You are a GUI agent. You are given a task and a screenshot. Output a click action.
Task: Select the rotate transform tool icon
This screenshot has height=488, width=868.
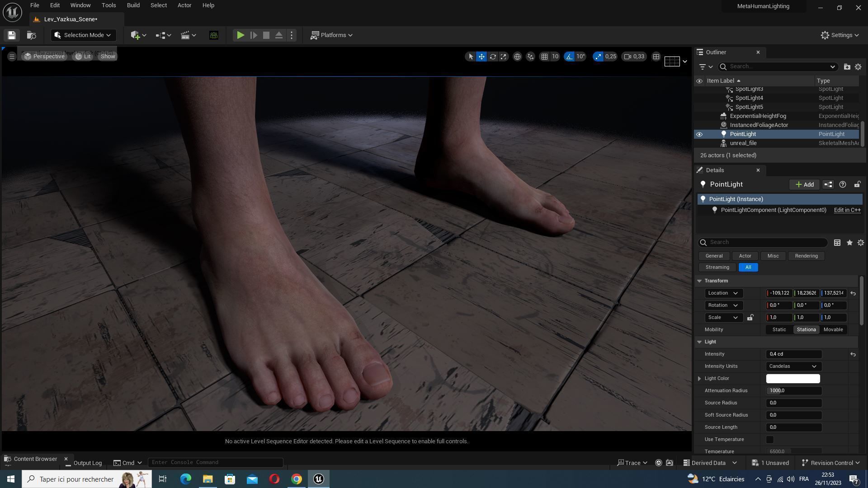coord(493,56)
